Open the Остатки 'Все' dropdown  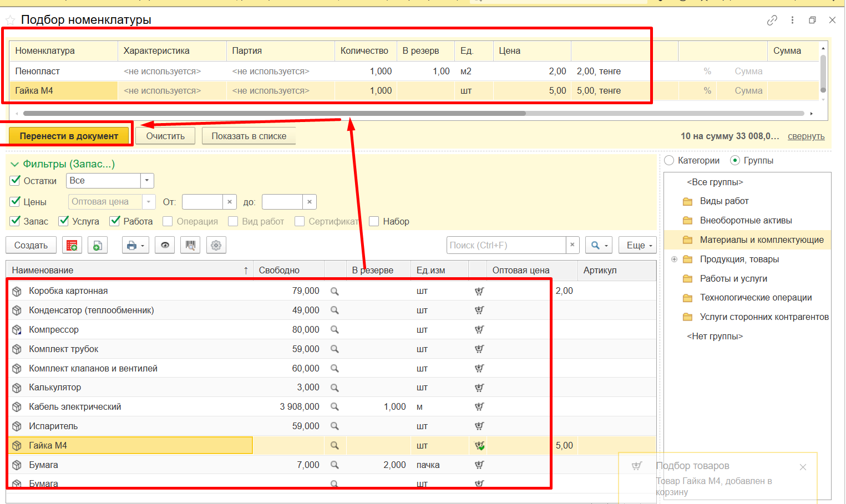[x=147, y=181]
